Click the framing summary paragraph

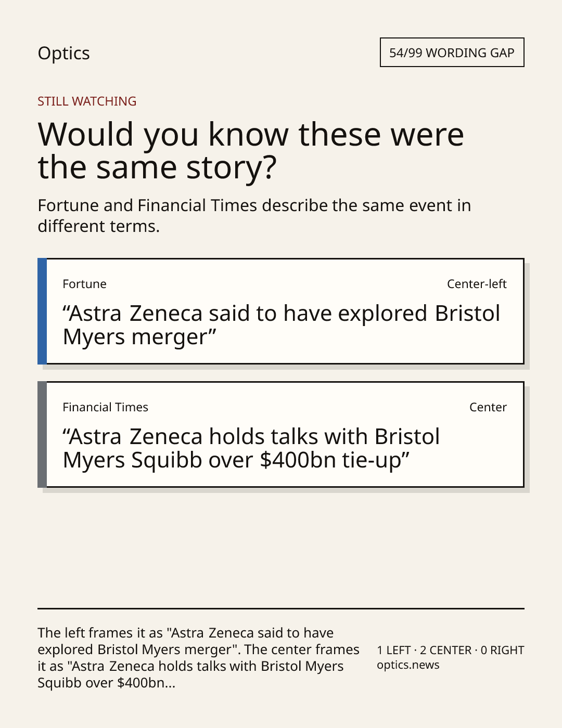point(199,658)
